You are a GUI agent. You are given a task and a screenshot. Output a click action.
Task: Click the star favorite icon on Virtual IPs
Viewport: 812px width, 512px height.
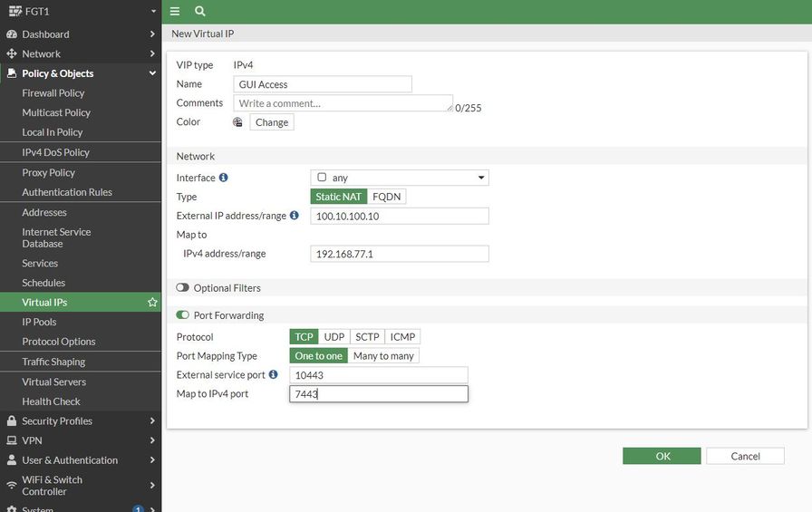point(152,302)
